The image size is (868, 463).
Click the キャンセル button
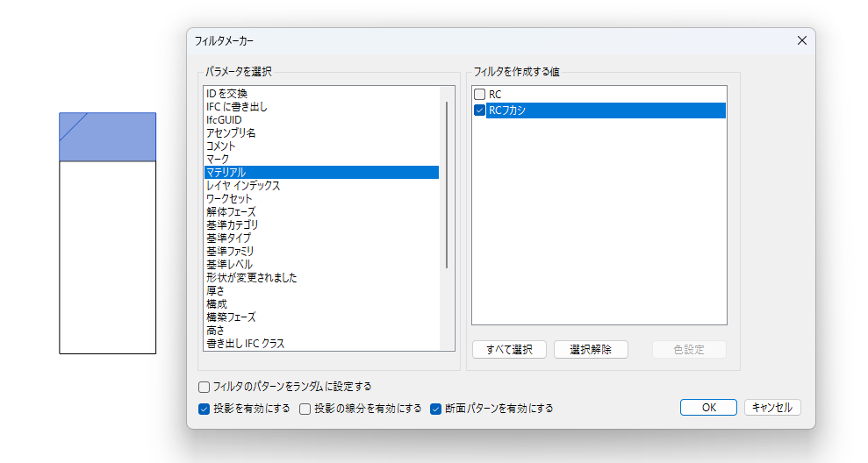pyautogui.click(x=772, y=408)
